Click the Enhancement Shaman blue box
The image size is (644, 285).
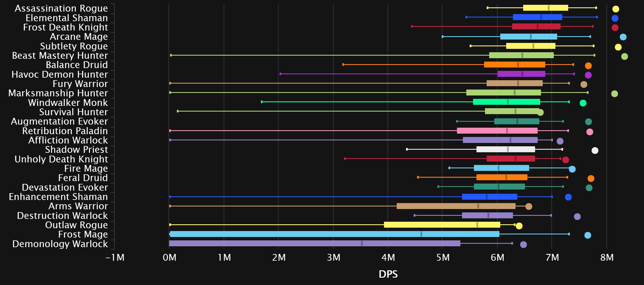[x=489, y=197]
